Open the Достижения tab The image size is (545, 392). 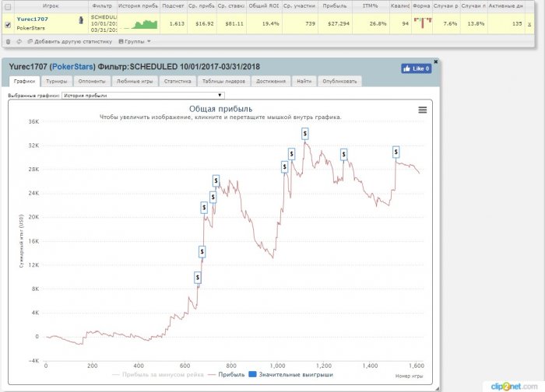click(271, 81)
